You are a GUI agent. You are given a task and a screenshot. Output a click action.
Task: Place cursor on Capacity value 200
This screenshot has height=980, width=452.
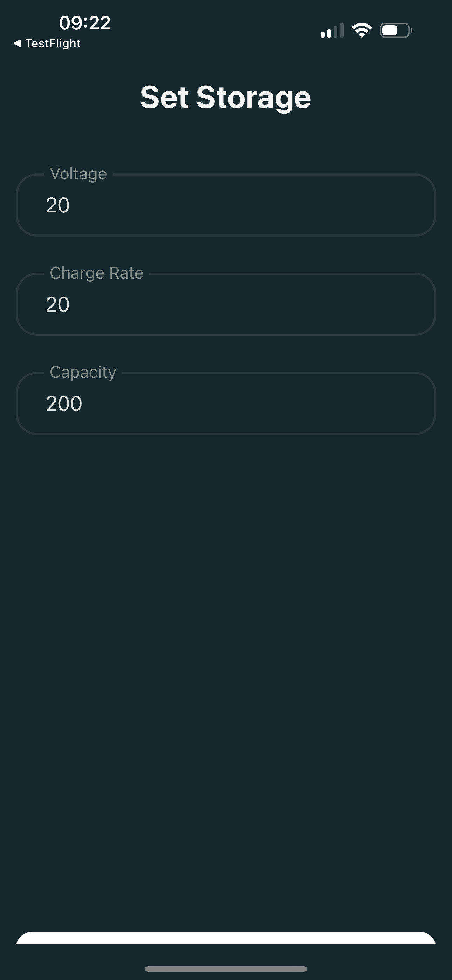coord(64,403)
